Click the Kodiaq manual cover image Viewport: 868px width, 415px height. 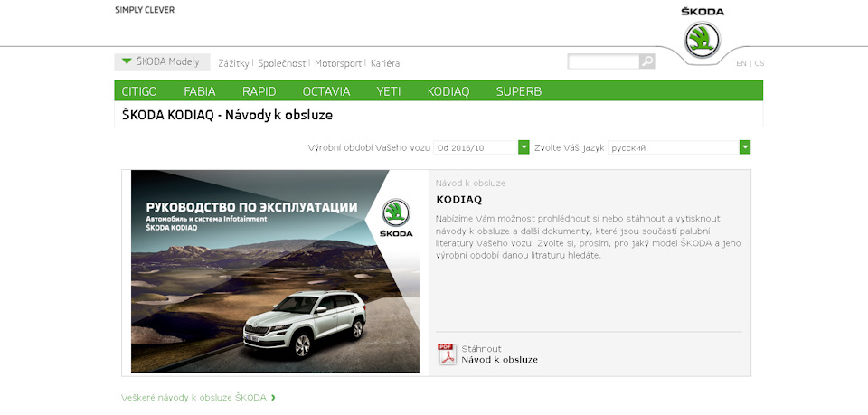click(275, 271)
